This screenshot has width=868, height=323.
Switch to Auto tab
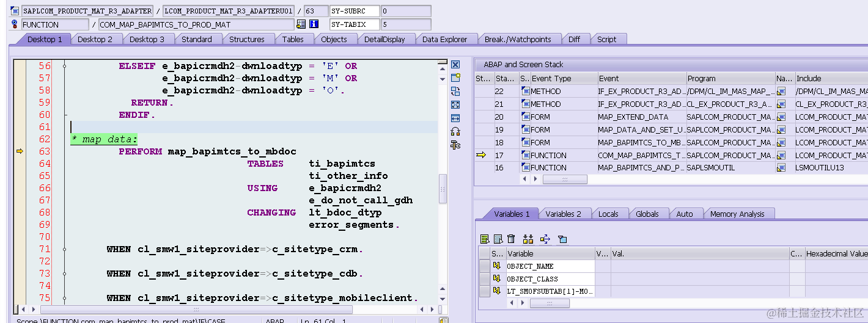[685, 214]
